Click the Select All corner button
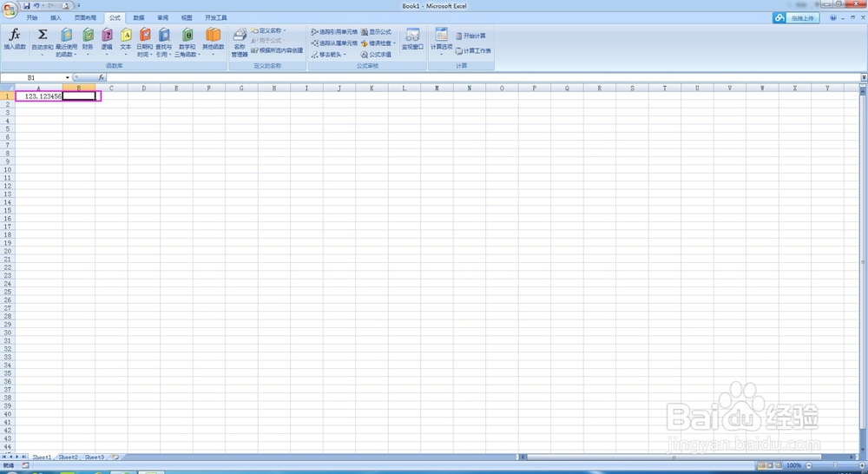This screenshot has height=474, width=868. (7, 88)
